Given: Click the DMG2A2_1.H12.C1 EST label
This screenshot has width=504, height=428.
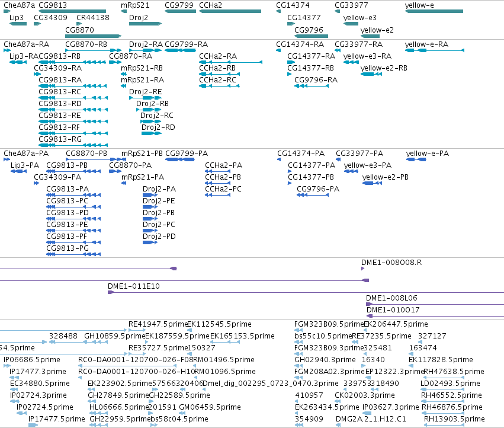Looking at the screenshot, I should point(371,419).
